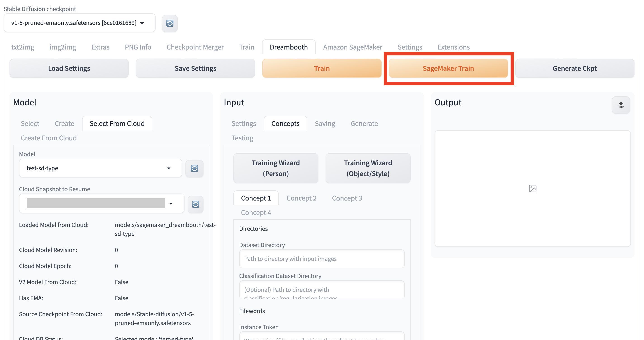Start SageMaker Train
Screen dimensions: 644x340
coord(448,68)
